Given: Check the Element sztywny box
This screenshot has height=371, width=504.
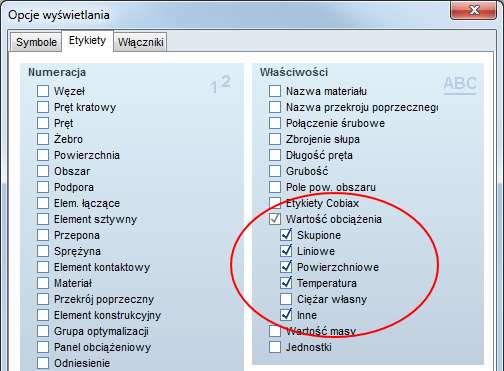Looking at the screenshot, I should pyautogui.click(x=43, y=219).
